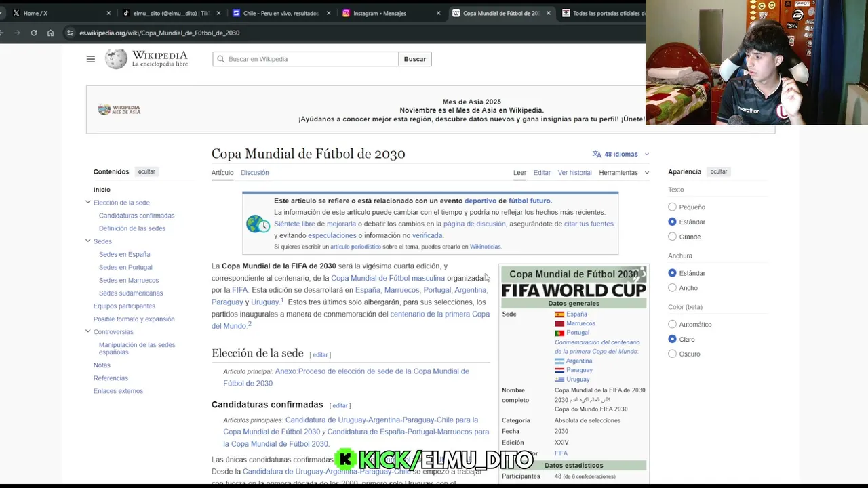Click the FIFA WORLD CUP infobox image
This screenshot has height=488, width=868.
click(574, 290)
